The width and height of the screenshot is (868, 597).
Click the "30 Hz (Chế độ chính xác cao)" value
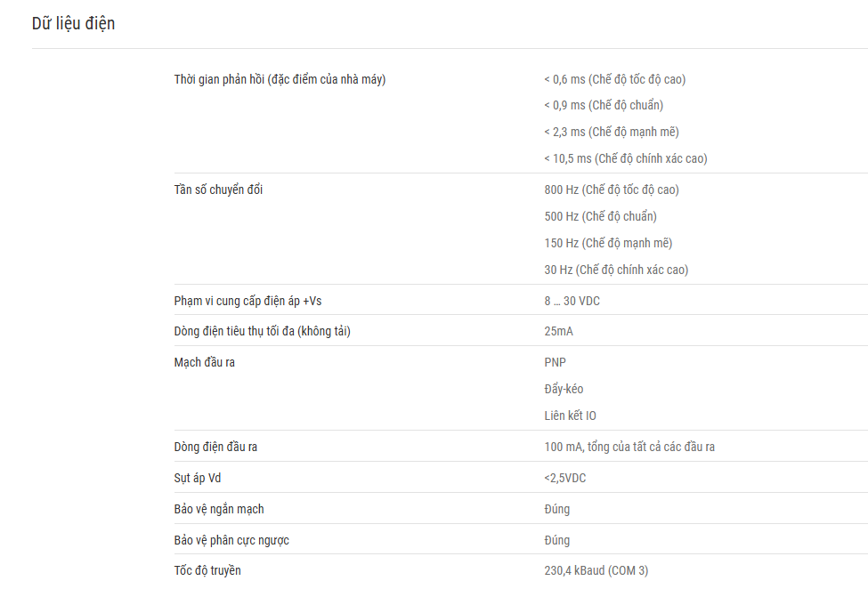coord(616,270)
